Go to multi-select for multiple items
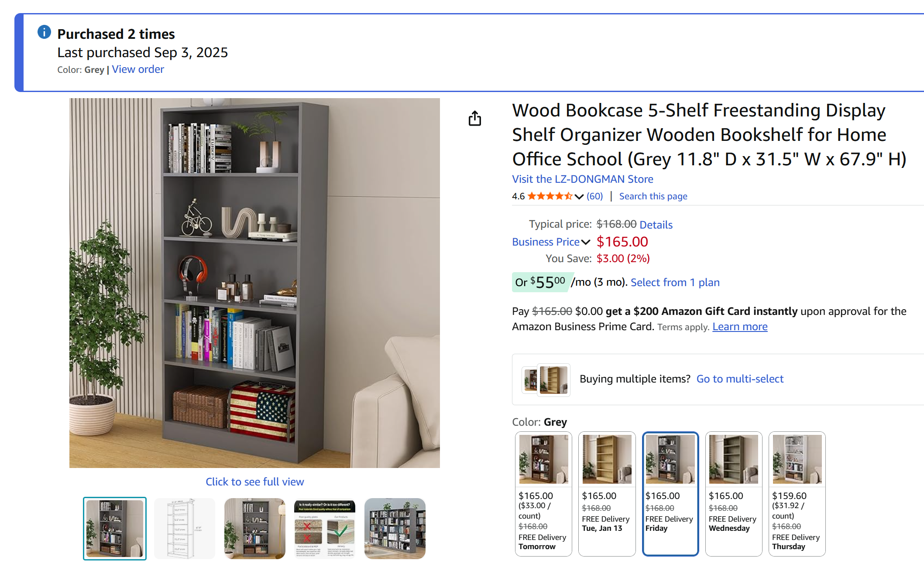924x574 pixels. click(x=740, y=379)
